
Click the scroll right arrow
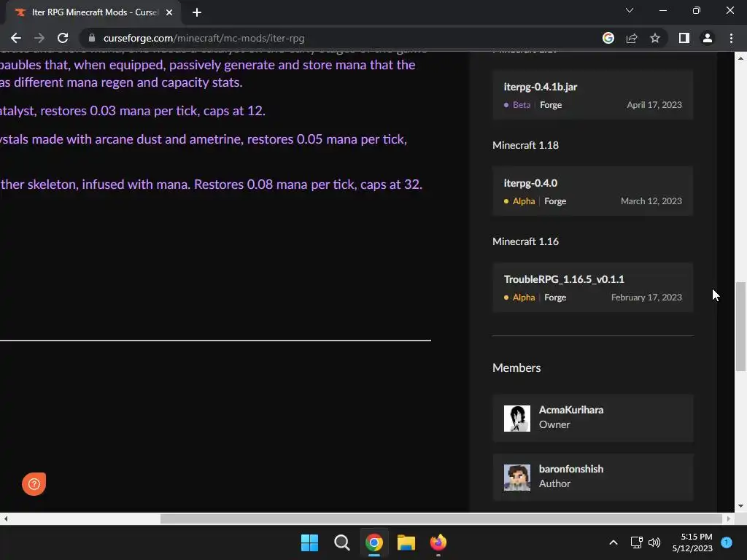click(x=729, y=518)
